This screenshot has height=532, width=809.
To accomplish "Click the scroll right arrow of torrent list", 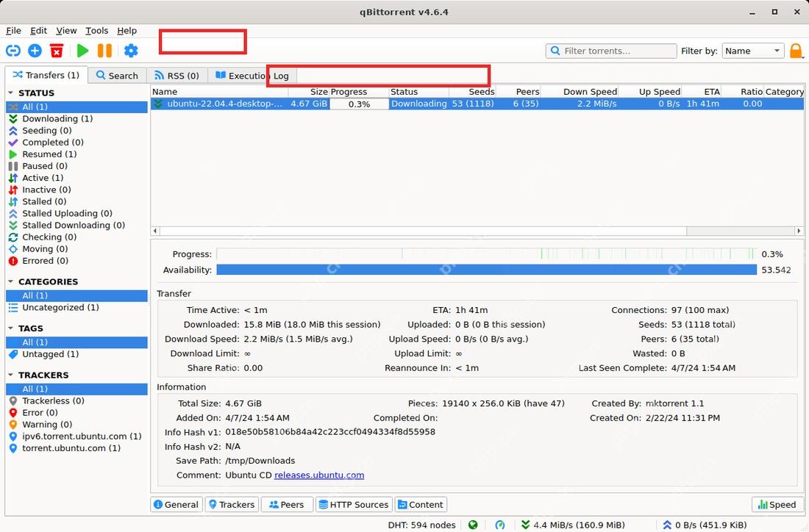I will point(799,231).
